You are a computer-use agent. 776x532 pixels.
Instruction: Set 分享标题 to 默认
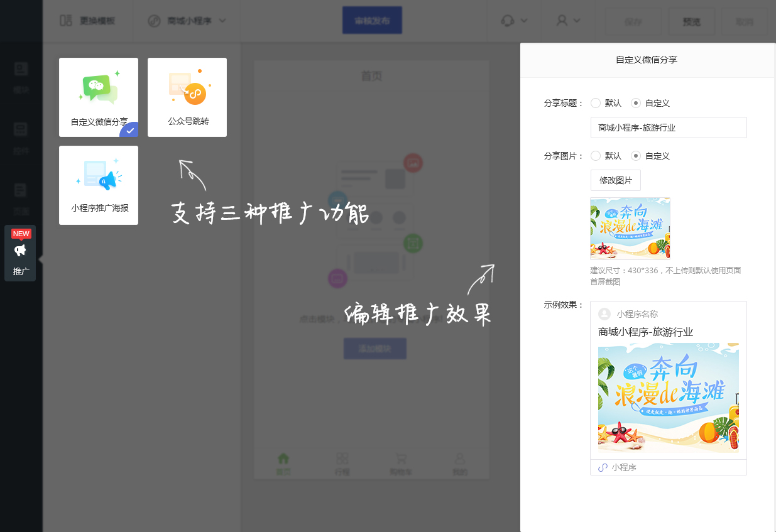596,103
